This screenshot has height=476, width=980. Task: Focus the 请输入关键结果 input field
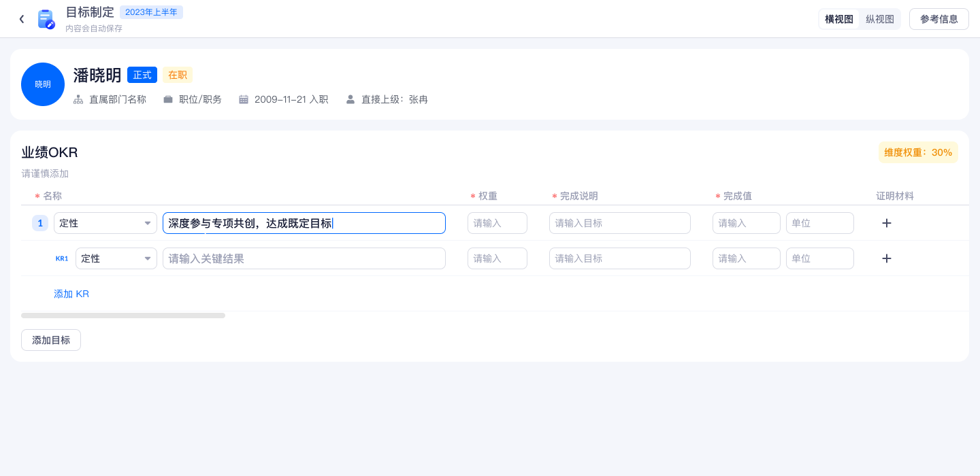(x=304, y=258)
